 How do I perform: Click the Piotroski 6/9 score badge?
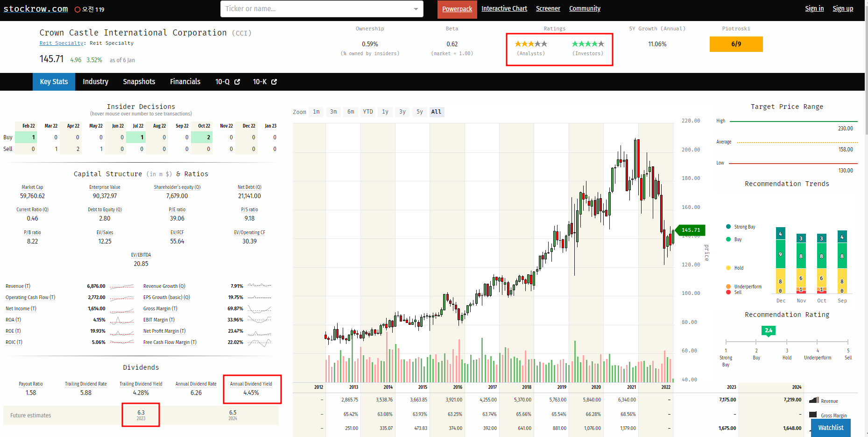(736, 44)
